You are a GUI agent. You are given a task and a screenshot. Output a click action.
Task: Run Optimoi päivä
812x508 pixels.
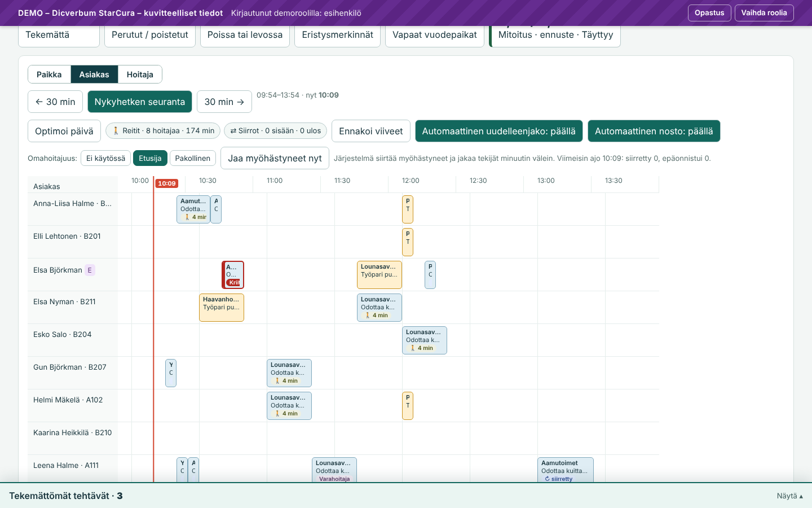point(64,131)
